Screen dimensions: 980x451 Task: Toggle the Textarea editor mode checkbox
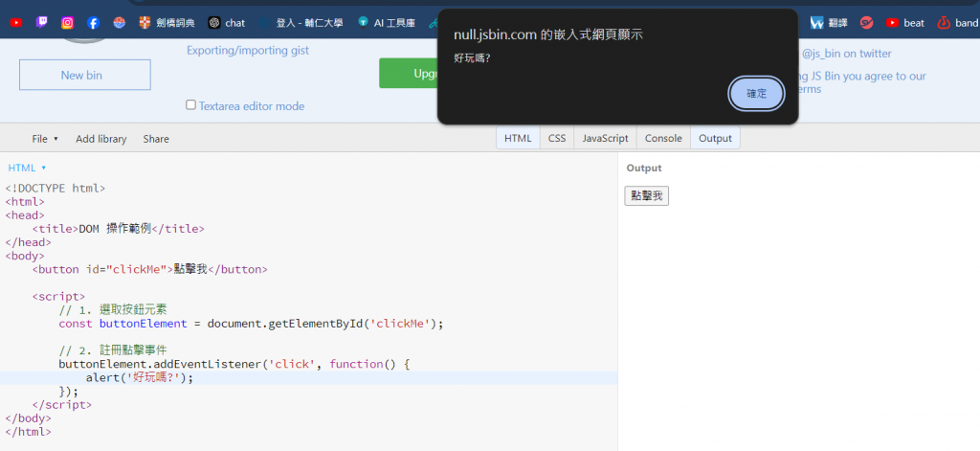[191, 105]
